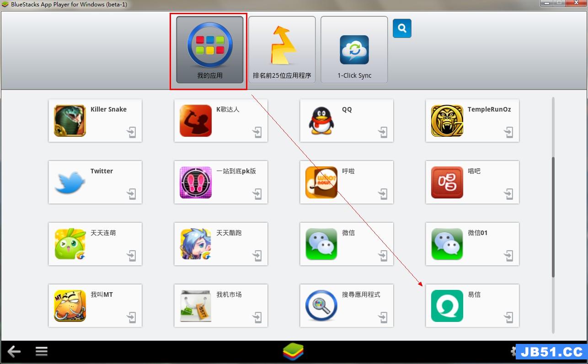The width and height of the screenshot is (588, 364).
Task: Click the export arrow on Killer Snake card
Action: click(x=132, y=133)
